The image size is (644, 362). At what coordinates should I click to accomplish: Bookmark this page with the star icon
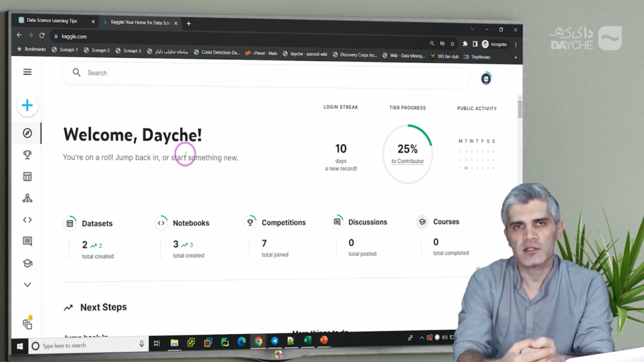(x=452, y=44)
